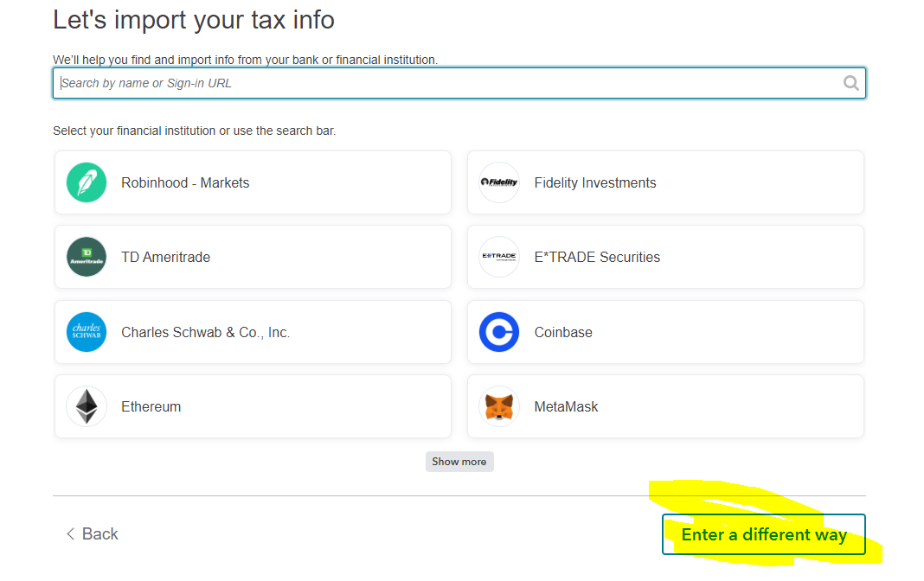924x581 pixels.
Task: Select E*TRADE Securities institution name
Action: click(x=597, y=258)
